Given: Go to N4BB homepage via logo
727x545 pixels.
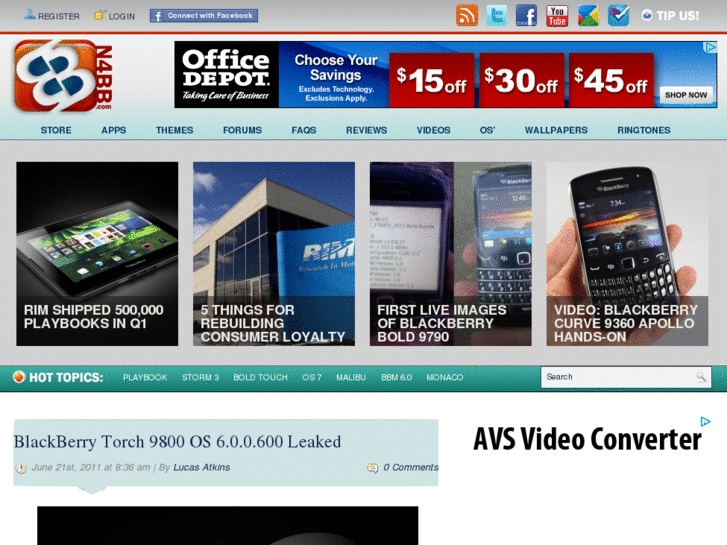Looking at the screenshot, I should tap(64, 76).
